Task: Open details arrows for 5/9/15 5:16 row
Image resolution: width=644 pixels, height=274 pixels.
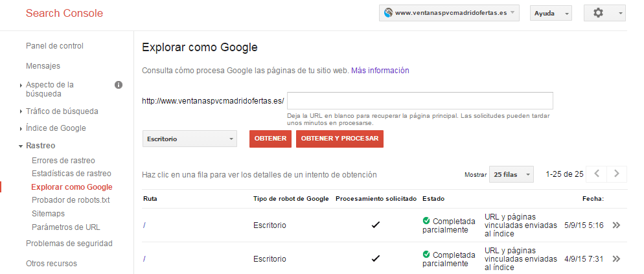Action: (x=616, y=225)
